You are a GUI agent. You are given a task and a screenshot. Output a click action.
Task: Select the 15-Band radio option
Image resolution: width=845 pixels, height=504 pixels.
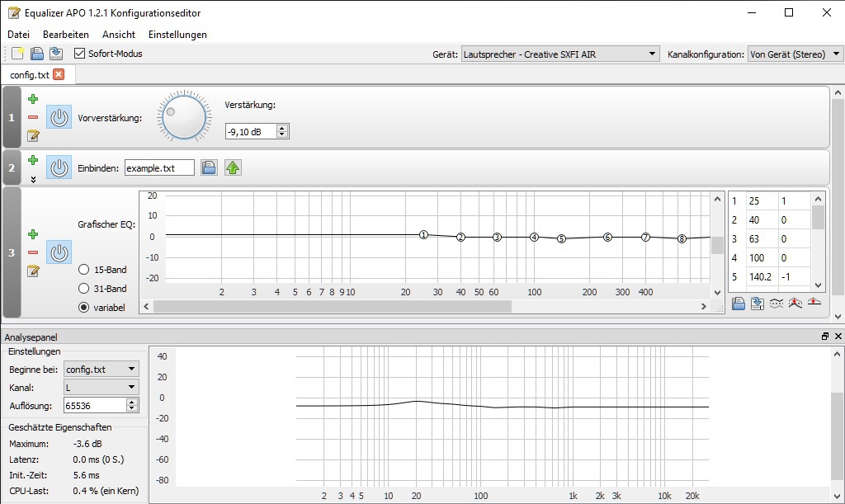pyautogui.click(x=84, y=270)
